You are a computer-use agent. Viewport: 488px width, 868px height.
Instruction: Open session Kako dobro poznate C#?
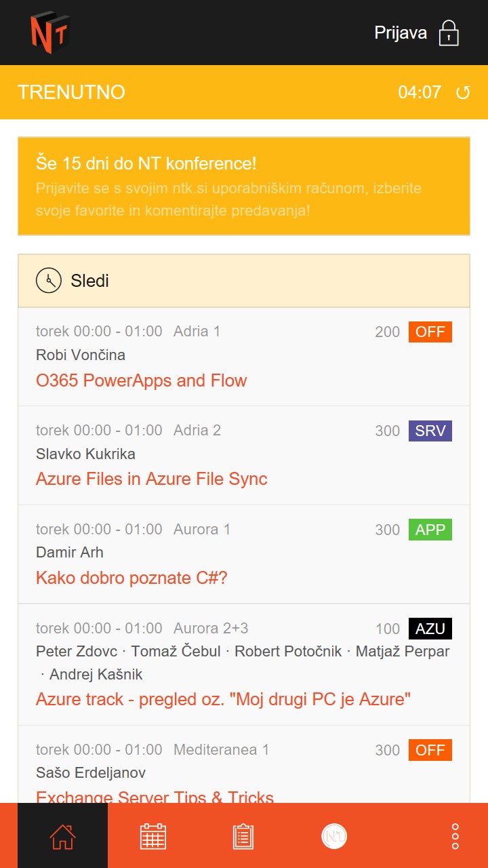(x=131, y=578)
